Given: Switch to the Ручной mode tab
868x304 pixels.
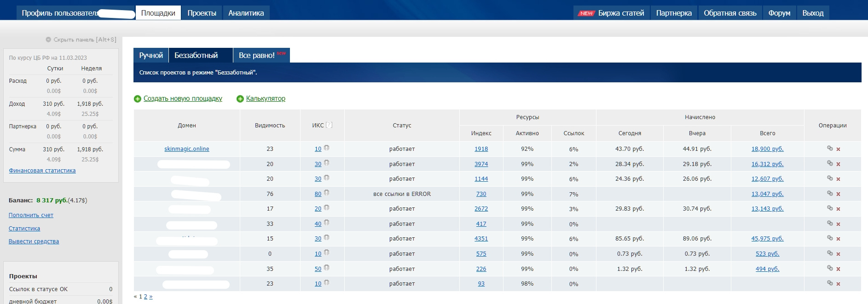Looking at the screenshot, I should pos(151,55).
